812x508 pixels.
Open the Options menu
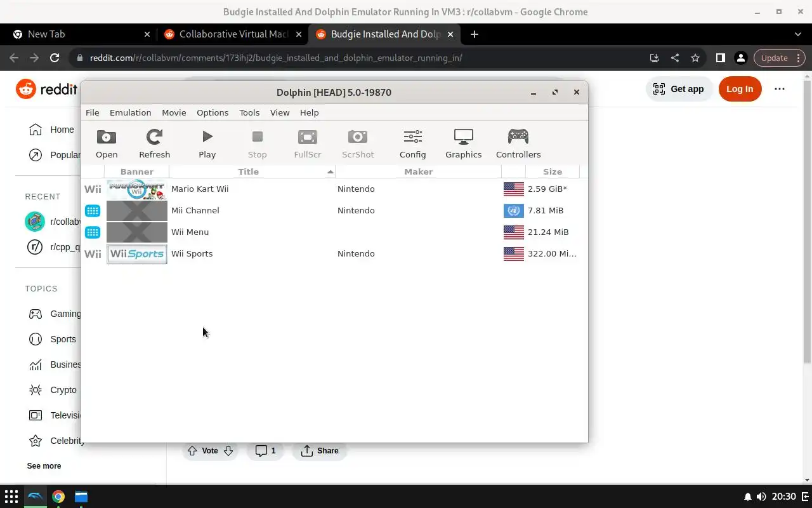(x=213, y=112)
